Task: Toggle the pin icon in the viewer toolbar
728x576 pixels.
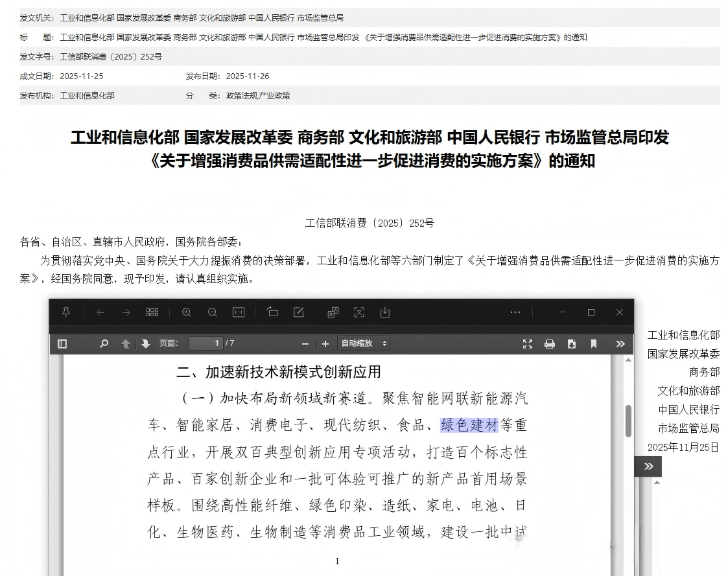Action: point(65,312)
